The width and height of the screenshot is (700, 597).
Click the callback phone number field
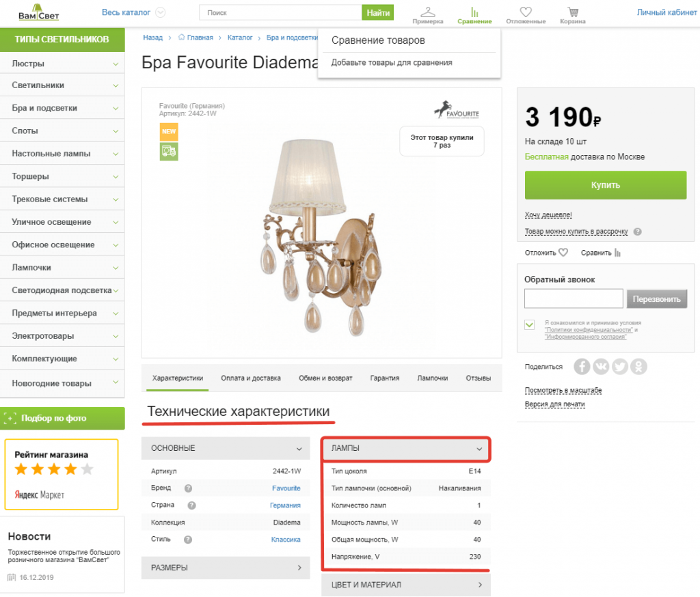574,299
